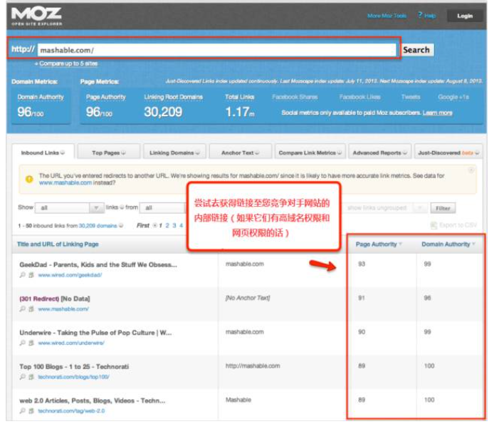
Task: Click magnifier icon beside www.wired.com/geekdad/ URL
Action: (x=22, y=275)
